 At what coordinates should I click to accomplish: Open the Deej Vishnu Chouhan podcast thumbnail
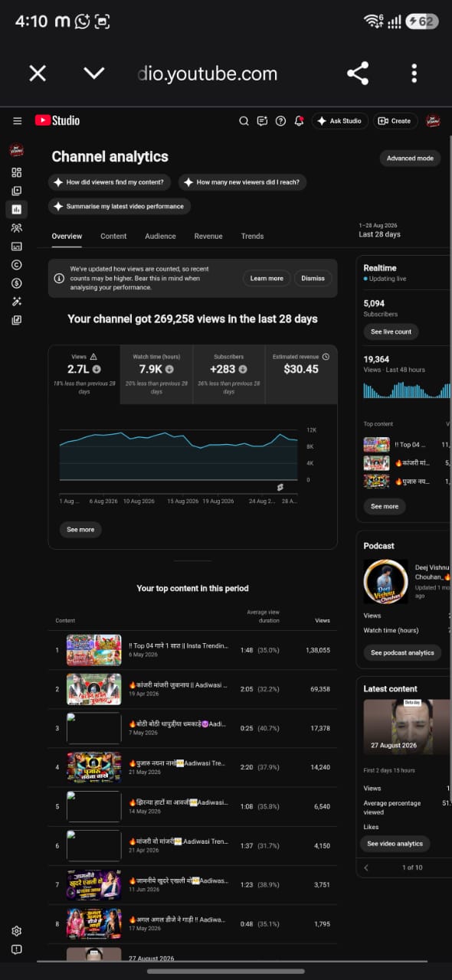click(x=385, y=581)
